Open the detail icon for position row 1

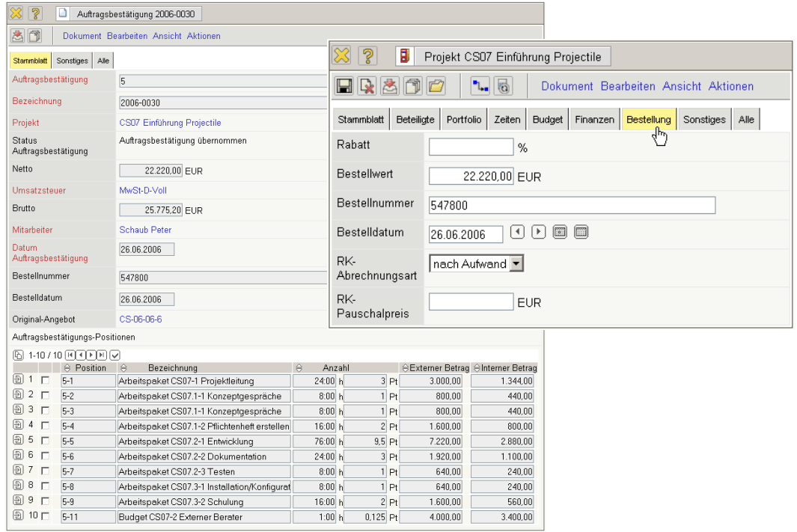pyautogui.click(x=18, y=381)
